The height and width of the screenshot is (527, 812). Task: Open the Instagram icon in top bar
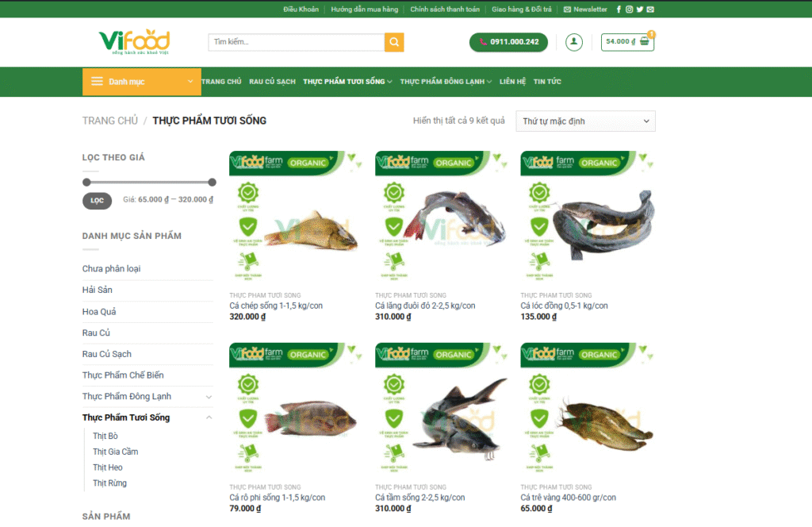point(629,10)
